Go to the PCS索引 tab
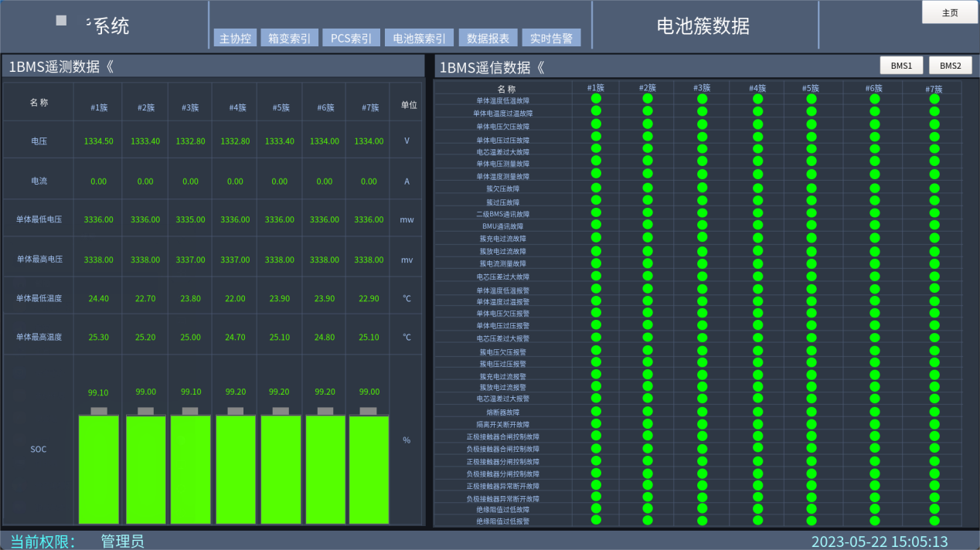The height and width of the screenshot is (550, 980). point(351,39)
